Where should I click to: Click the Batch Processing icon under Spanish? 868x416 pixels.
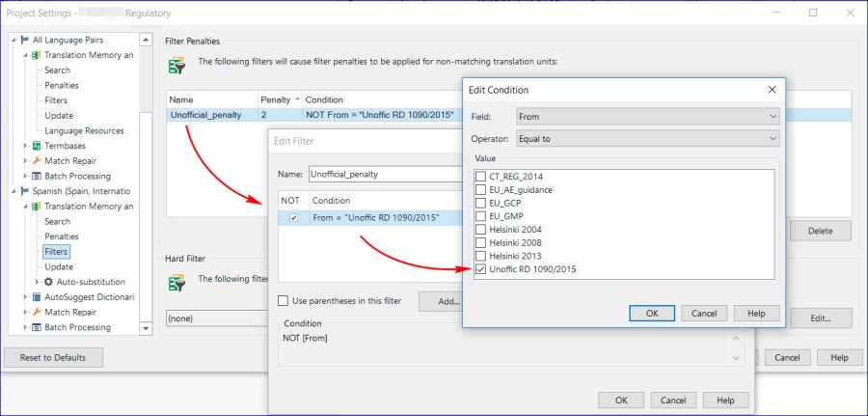pos(36,327)
